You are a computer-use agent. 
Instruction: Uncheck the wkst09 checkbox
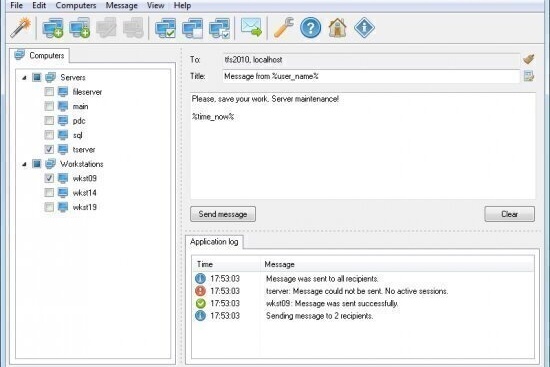[x=49, y=178]
